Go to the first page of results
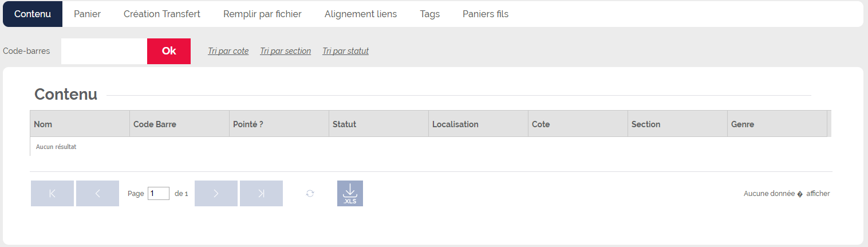 pos(52,193)
